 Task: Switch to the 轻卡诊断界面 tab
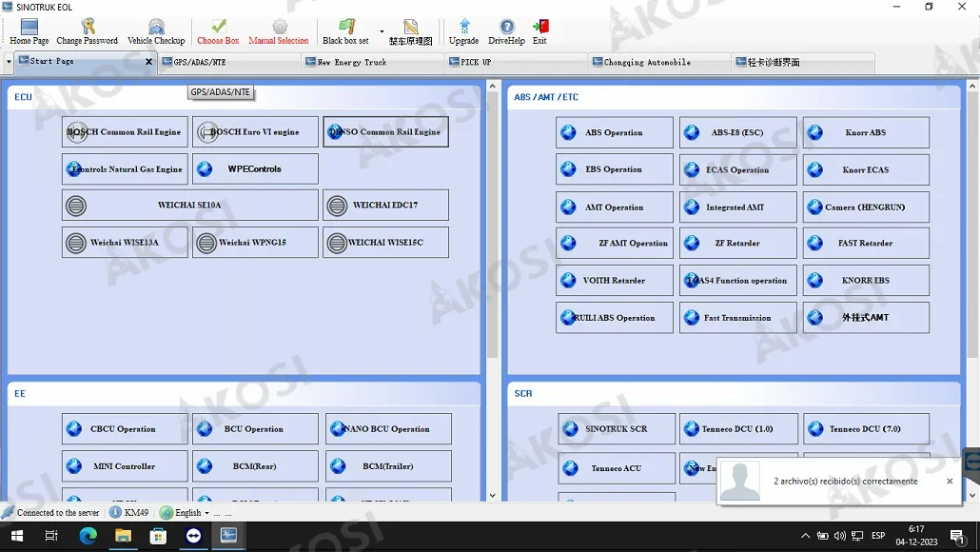tap(803, 62)
